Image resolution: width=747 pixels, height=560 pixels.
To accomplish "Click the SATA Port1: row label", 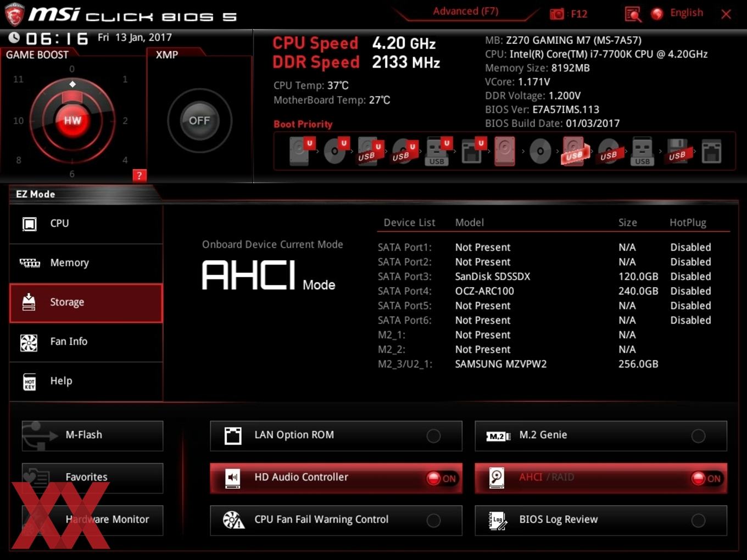I will click(405, 247).
